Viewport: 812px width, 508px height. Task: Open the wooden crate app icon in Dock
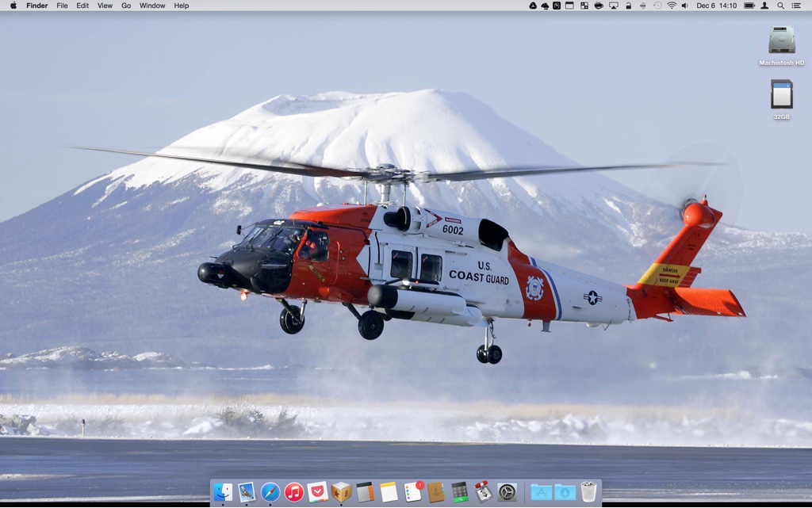point(341,492)
